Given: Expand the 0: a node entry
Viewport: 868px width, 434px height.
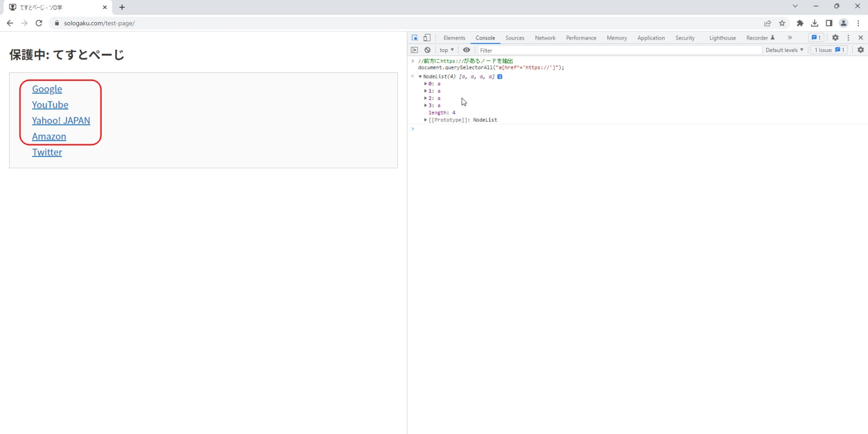Looking at the screenshot, I should tap(426, 84).
